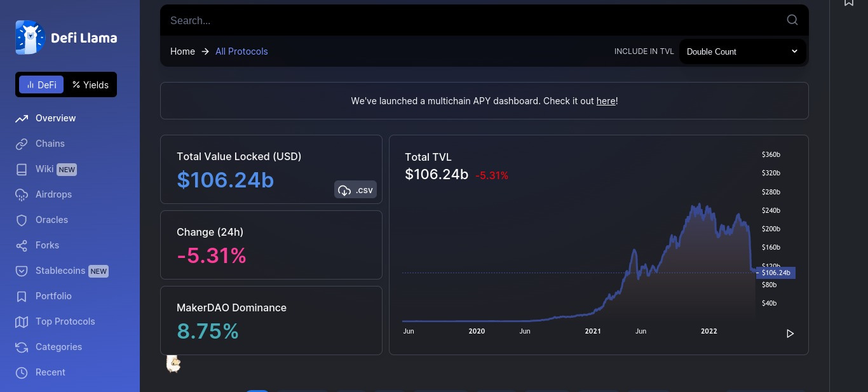868x392 pixels.
Task: Click the NEW badge next to Wiki
Action: (67, 170)
